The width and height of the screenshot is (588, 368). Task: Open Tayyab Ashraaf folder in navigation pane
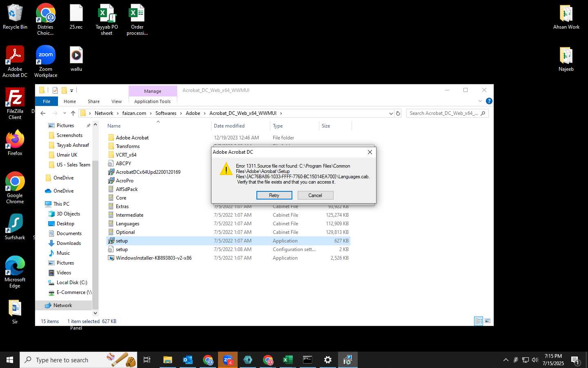73,145
